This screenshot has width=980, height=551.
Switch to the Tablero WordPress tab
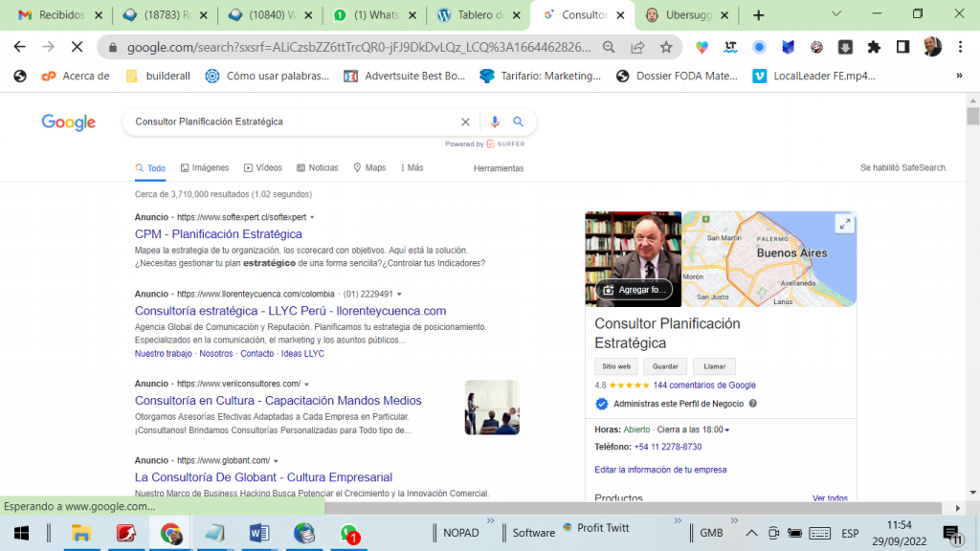coord(479,15)
